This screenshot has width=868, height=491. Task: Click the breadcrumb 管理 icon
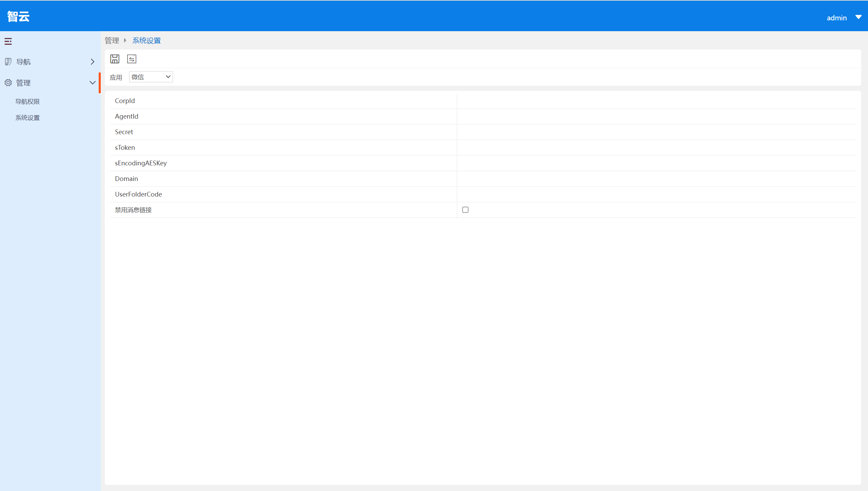point(112,40)
